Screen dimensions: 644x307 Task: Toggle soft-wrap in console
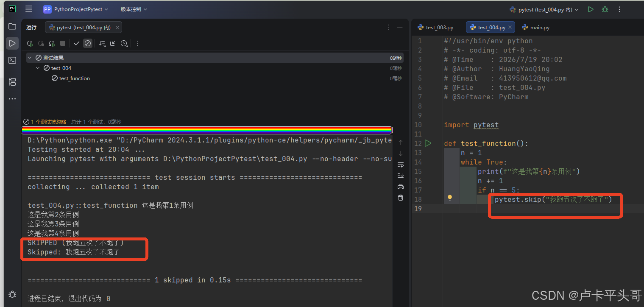coord(401,165)
